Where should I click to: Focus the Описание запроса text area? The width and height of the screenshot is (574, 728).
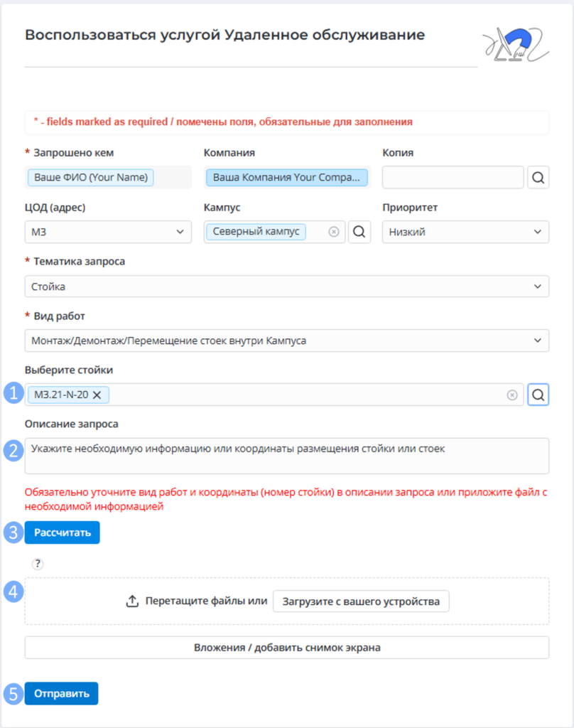pos(287,456)
